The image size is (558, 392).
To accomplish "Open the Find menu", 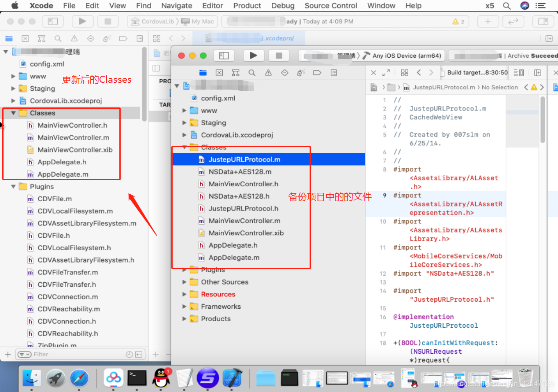I will [144, 6].
